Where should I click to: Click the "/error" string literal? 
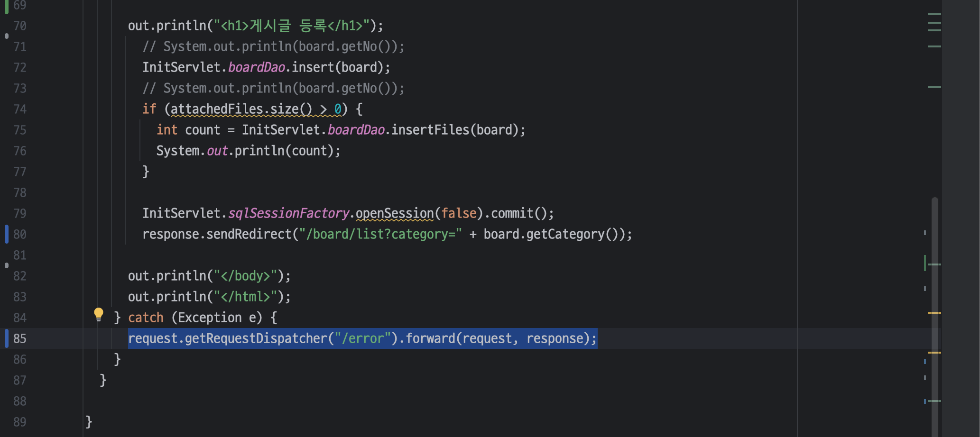pos(363,338)
